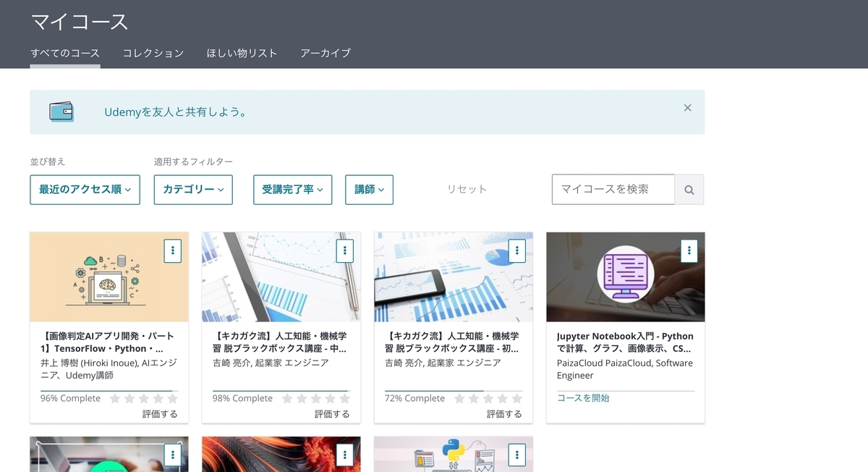Focus the マイコースを検索 search field
Image resolution: width=868 pixels, height=472 pixels.
tap(613, 190)
